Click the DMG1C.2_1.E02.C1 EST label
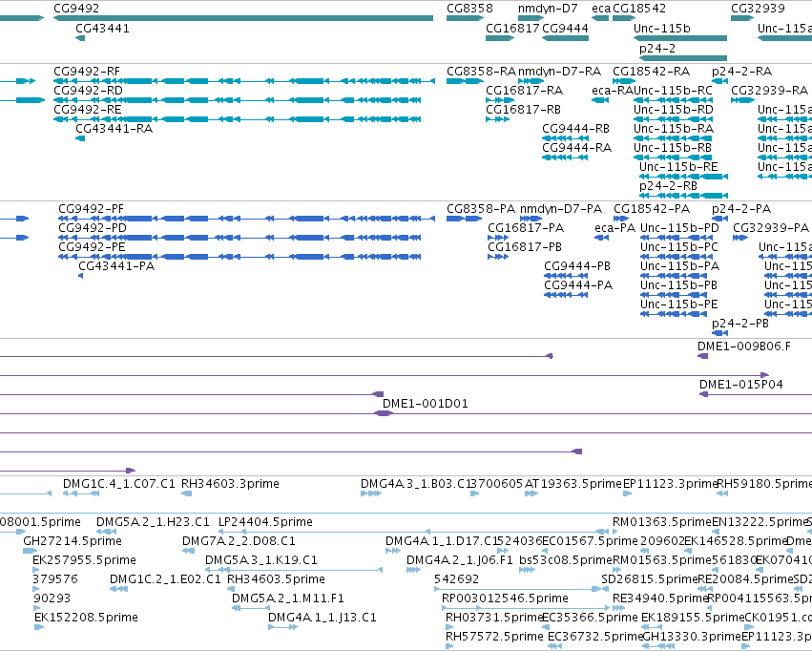The width and height of the screenshot is (812, 651). (165, 579)
